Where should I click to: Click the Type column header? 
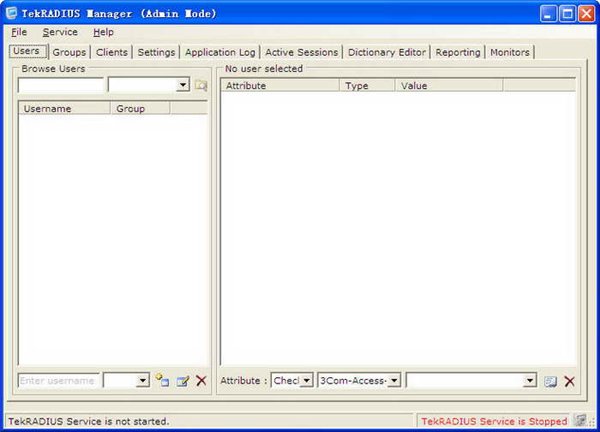click(x=367, y=86)
